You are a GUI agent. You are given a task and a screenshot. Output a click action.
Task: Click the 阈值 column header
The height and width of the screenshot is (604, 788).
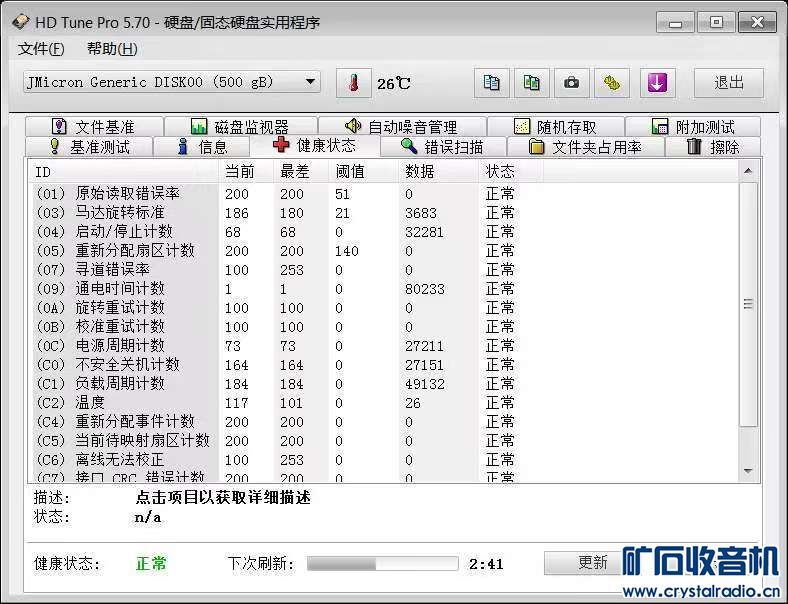coord(364,172)
